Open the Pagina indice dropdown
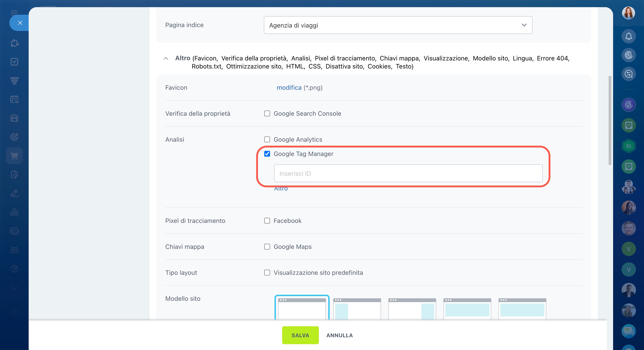Image resolution: width=644 pixels, height=350 pixels. 397,25
